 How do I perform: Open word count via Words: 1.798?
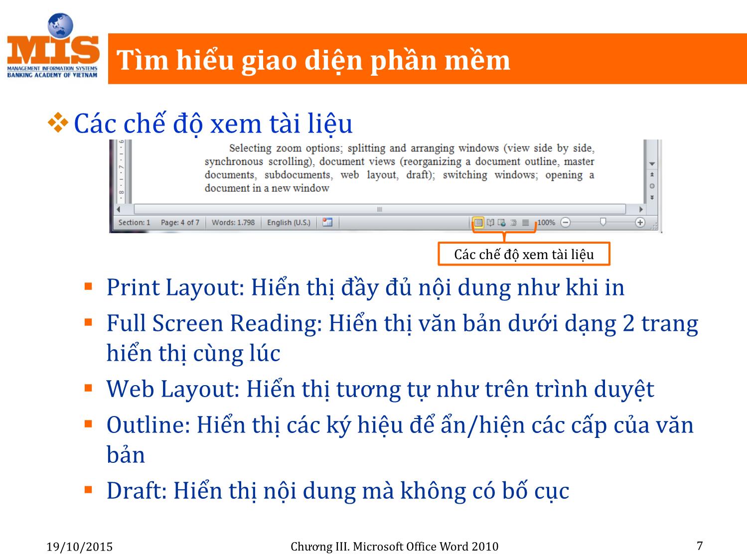(233, 222)
